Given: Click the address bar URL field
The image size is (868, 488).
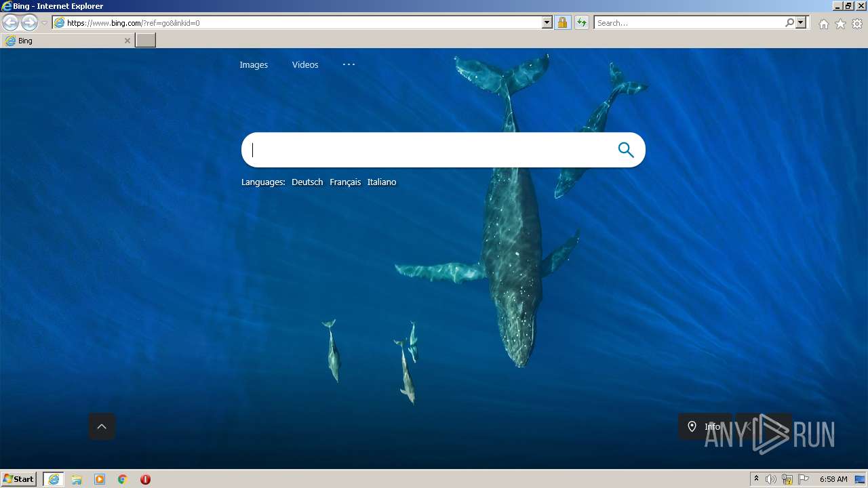Looking at the screenshot, I should (304, 23).
